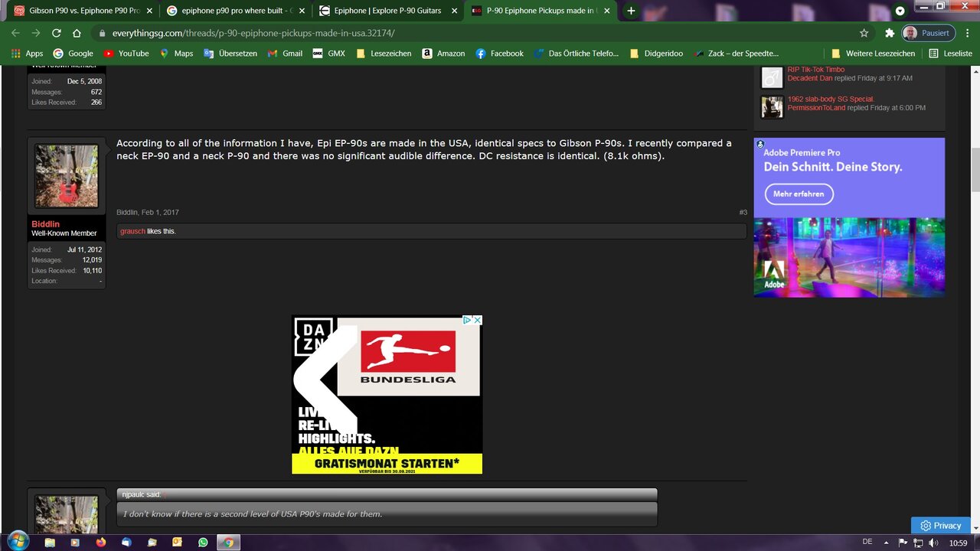Viewport: 980px width, 551px height.
Task: Click Gratismonat Starten on DAZN ad
Action: pos(387,463)
